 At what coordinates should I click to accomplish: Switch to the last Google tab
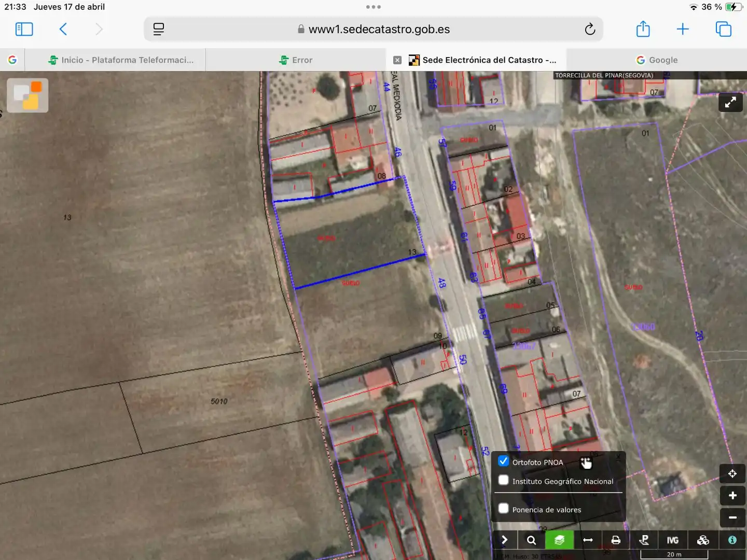pyautogui.click(x=657, y=60)
